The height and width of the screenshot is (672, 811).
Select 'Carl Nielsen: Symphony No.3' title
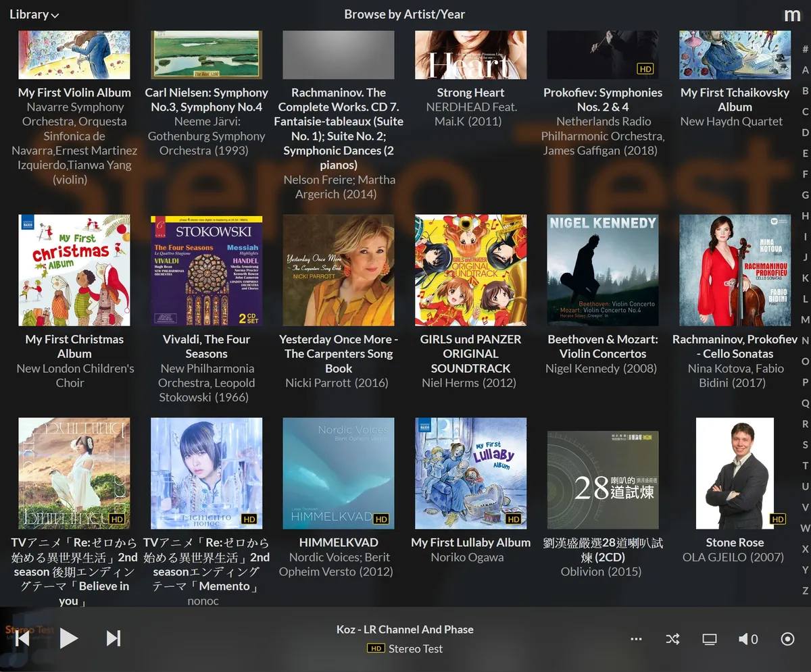pos(206,100)
